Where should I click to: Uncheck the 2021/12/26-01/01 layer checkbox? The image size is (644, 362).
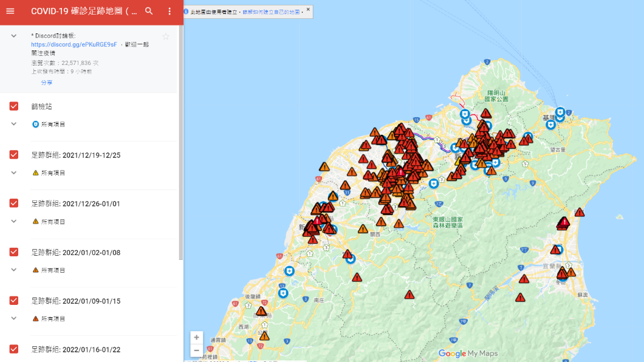(14, 203)
